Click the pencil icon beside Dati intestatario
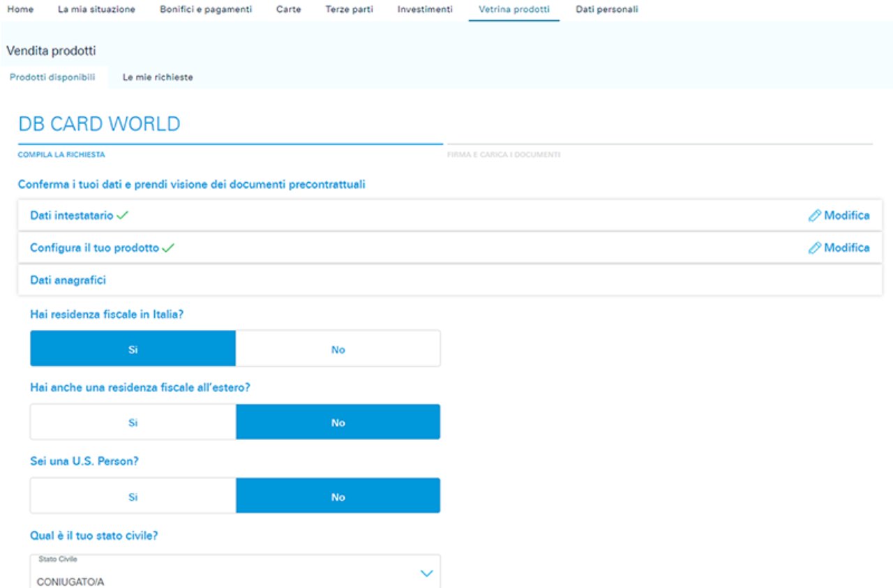This screenshot has width=893, height=588. (x=814, y=216)
